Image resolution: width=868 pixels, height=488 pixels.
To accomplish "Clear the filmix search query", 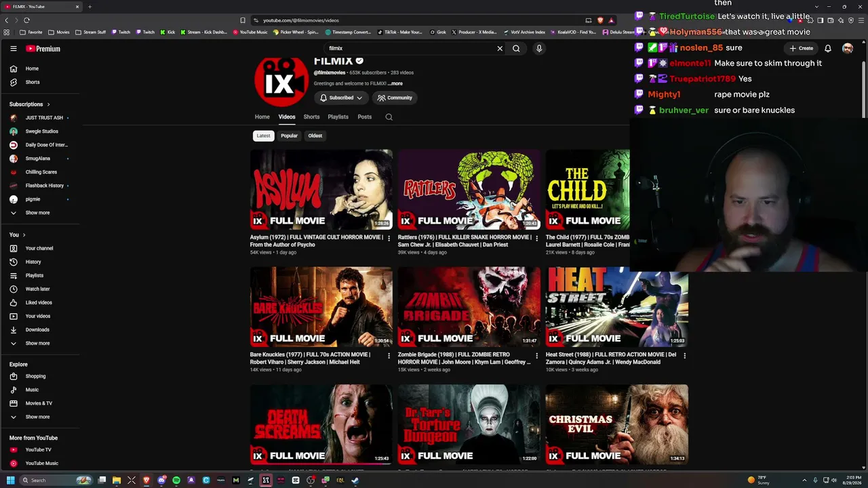I will (500, 49).
